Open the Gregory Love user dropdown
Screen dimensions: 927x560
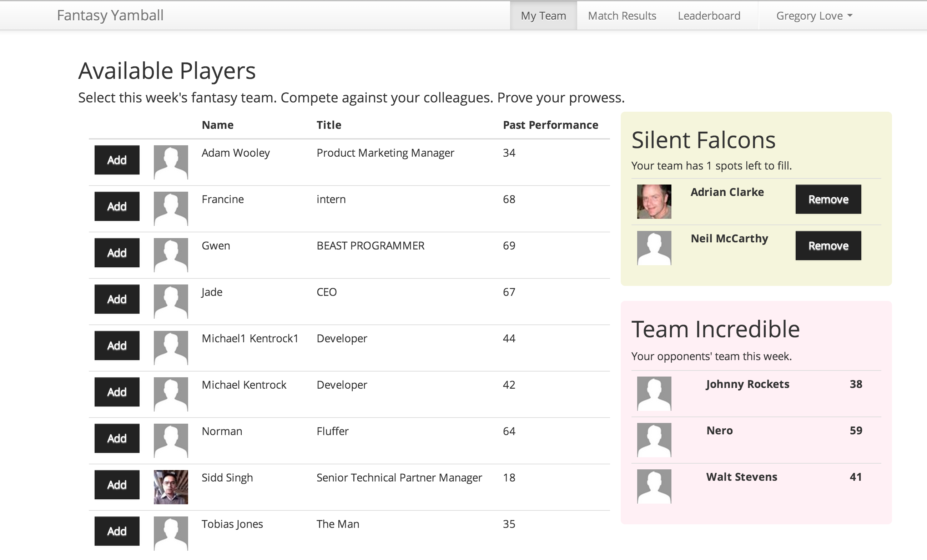pyautogui.click(x=814, y=16)
